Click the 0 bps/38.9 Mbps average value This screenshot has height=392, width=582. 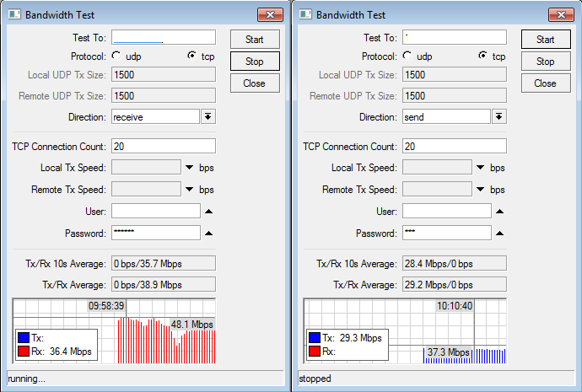[x=164, y=285]
